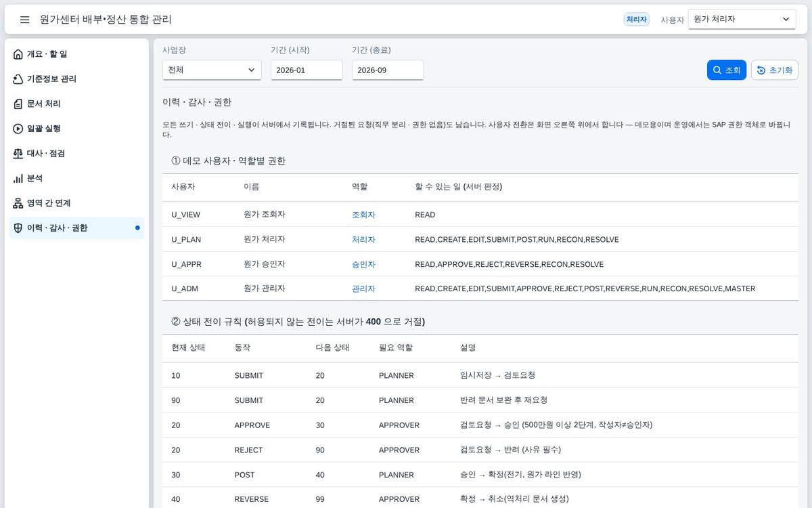Viewport: 812px width, 508px height.
Task: Click the 관리자 role link
Action: 363,289
